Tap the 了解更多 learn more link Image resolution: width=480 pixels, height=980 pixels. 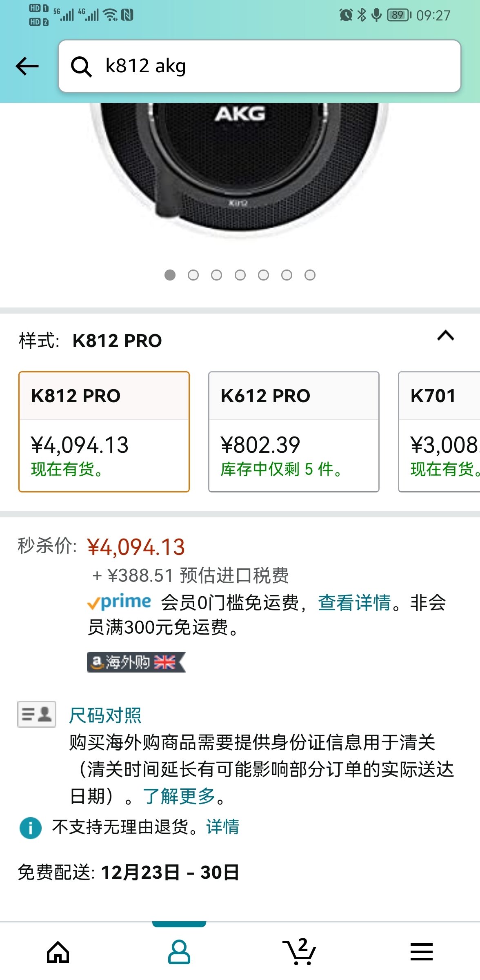[x=179, y=796]
